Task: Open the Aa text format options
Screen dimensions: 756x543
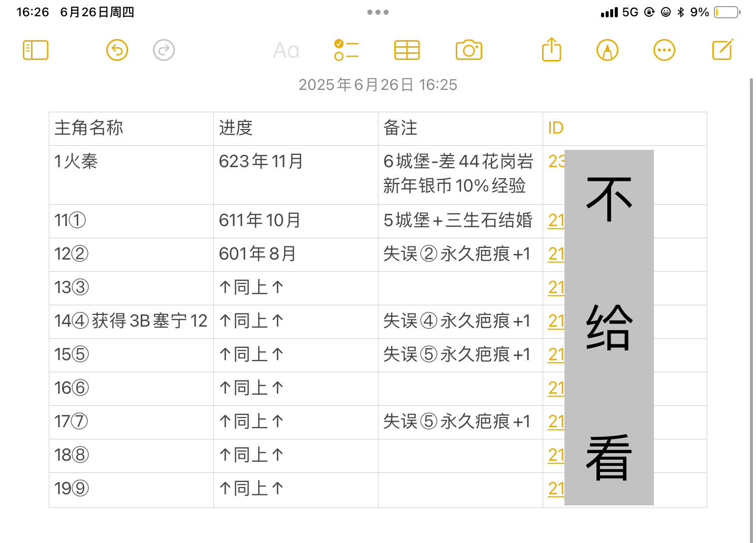Action: tap(286, 50)
